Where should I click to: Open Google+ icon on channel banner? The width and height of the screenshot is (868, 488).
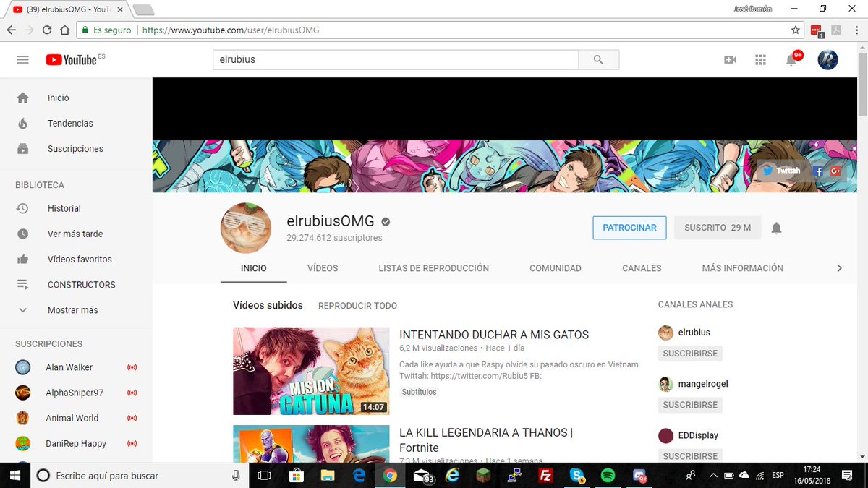click(x=835, y=171)
